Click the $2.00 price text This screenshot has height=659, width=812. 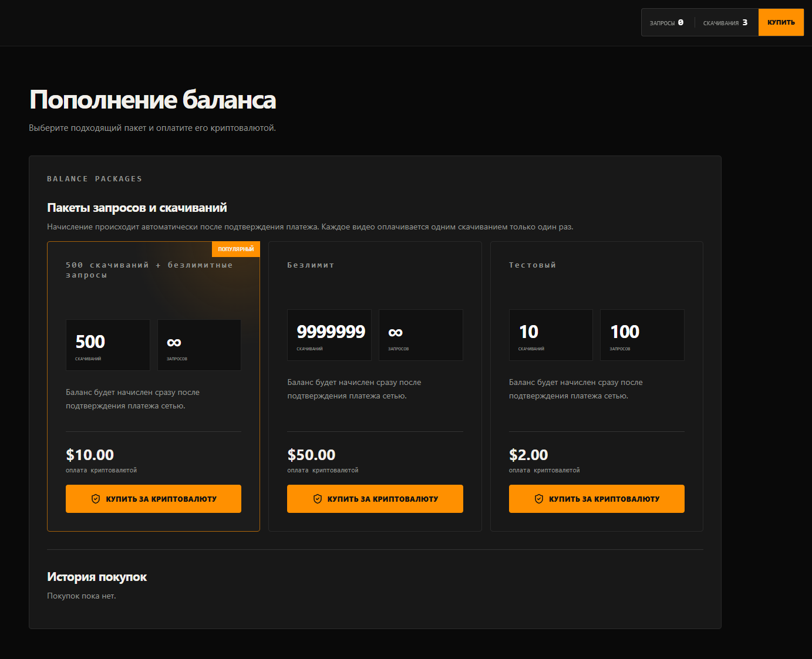coord(528,455)
